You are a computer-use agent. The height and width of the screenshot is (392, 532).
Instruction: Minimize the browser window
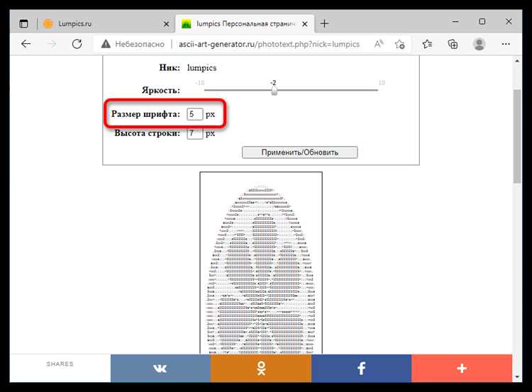click(455, 22)
